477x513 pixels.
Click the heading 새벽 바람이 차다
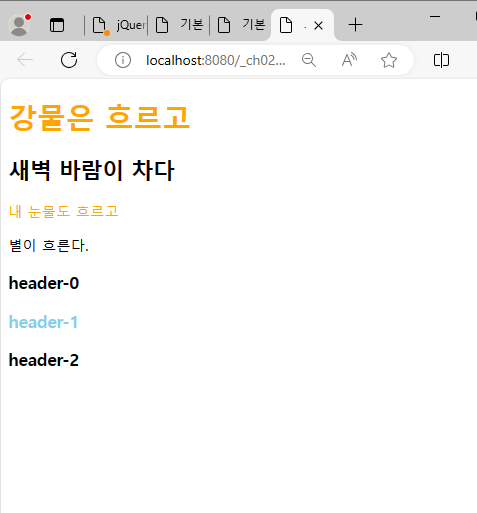[x=92, y=170]
